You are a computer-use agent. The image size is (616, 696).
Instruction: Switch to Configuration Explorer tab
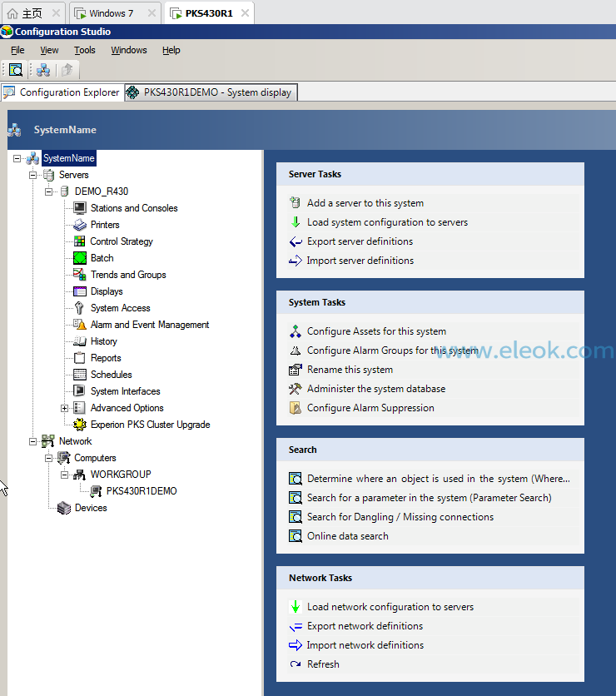tap(62, 92)
